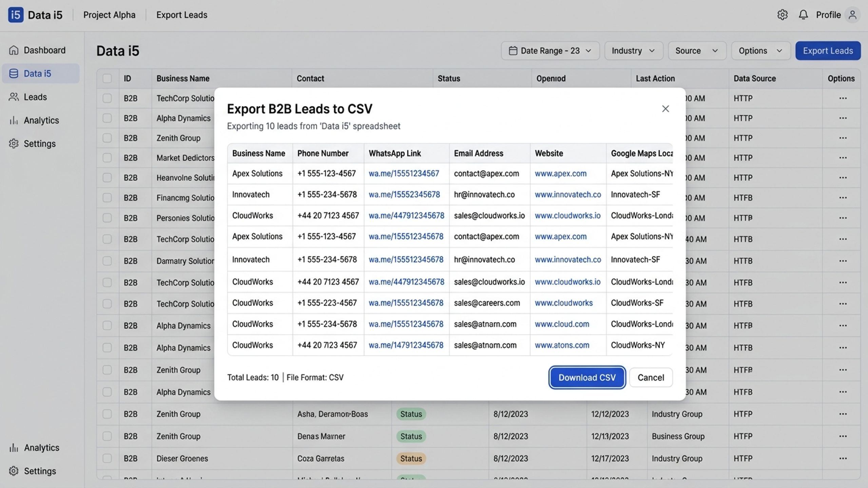
Task: Open settings gear in top bar
Action: coord(782,15)
